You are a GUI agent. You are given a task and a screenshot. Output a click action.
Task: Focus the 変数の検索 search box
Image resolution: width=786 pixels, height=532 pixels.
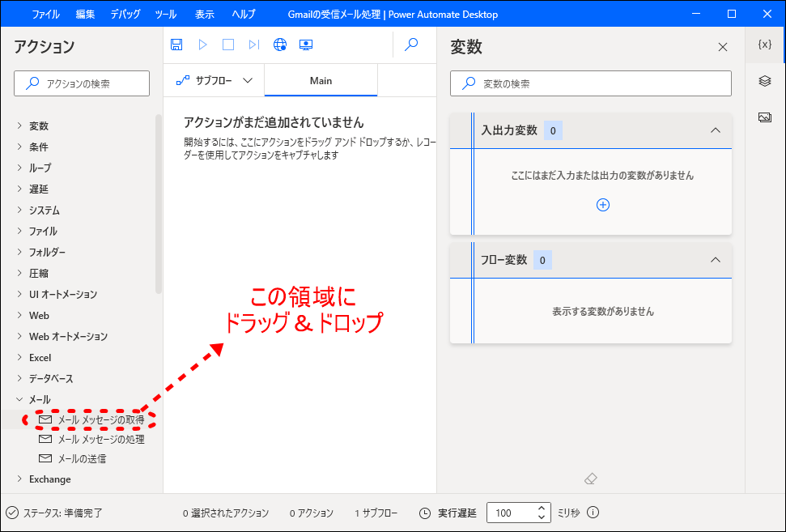point(590,83)
